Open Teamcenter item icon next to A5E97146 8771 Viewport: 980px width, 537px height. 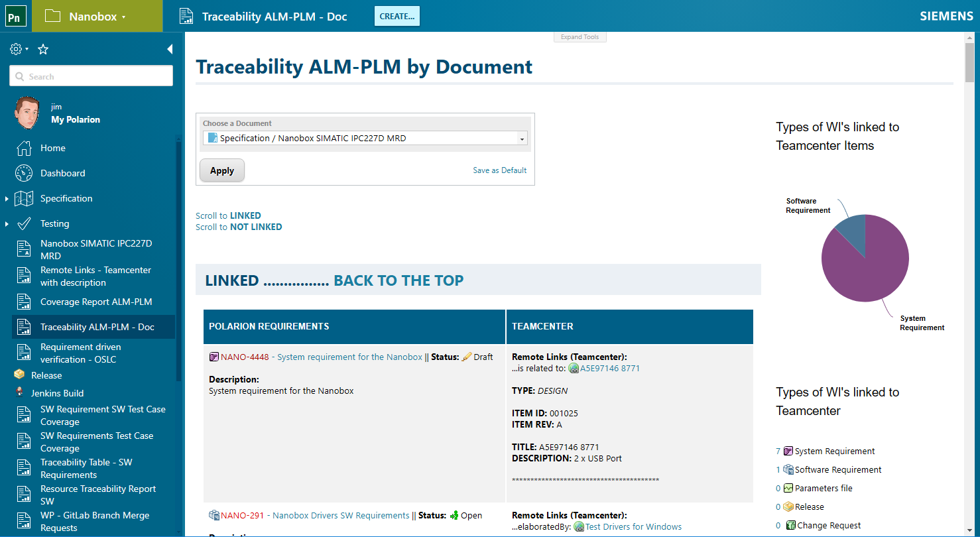pyautogui.click(x=574, y=368)
